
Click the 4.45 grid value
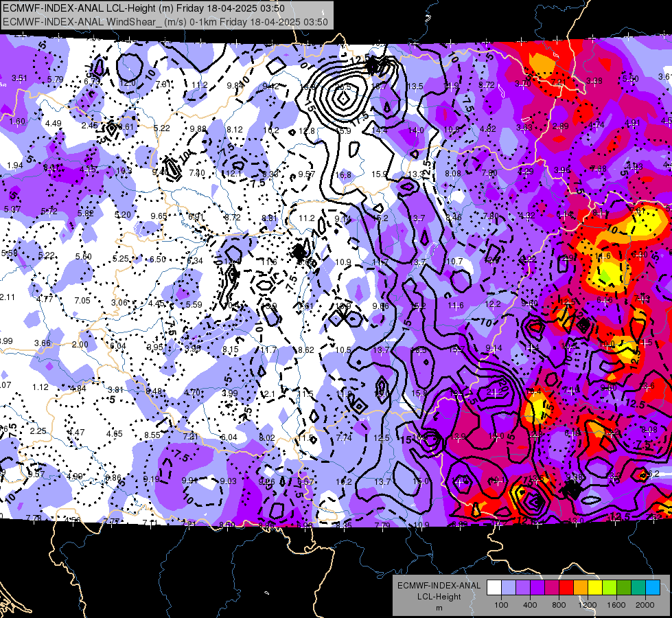point(157,304)
